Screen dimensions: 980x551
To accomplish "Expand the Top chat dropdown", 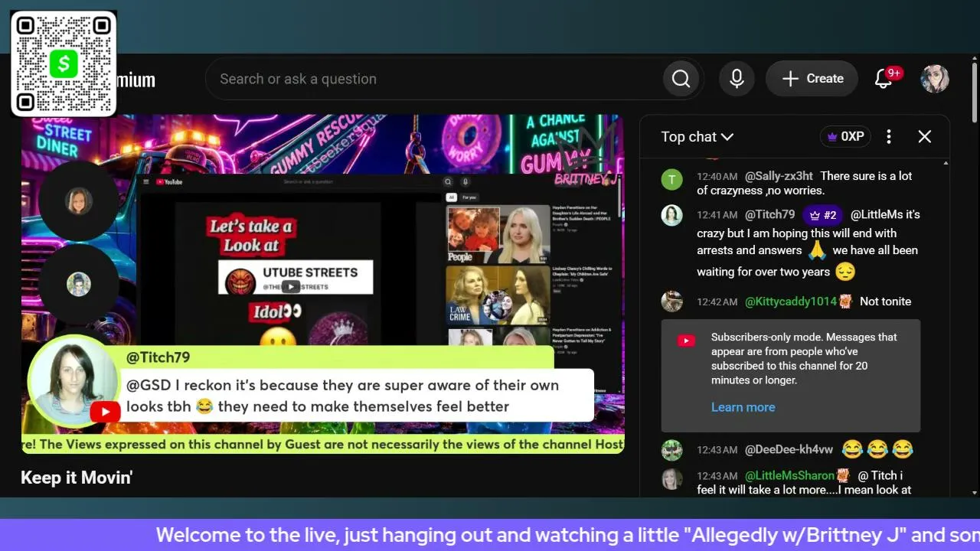I will coord(697,137).
